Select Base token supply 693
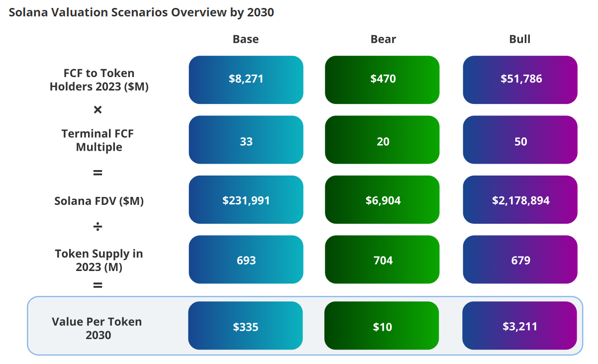Screen dimensions: 598x364 (246, 260)
